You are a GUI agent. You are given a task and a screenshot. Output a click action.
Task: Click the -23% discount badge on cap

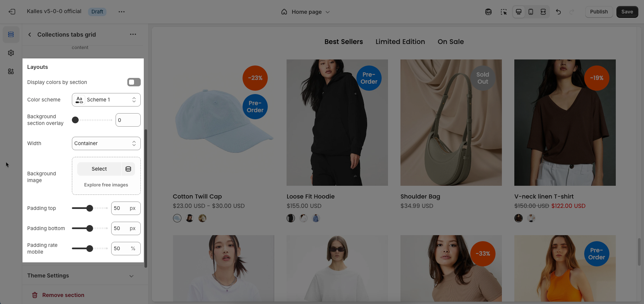(255, 78)
